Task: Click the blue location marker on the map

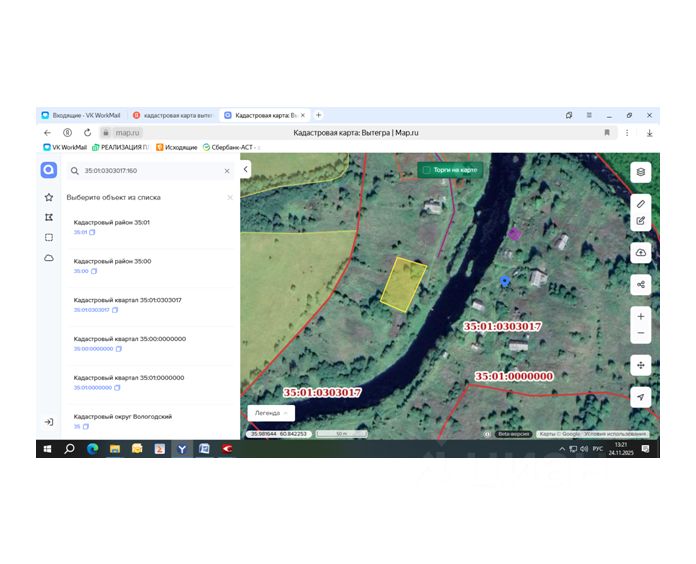Action: pos(505,281)
